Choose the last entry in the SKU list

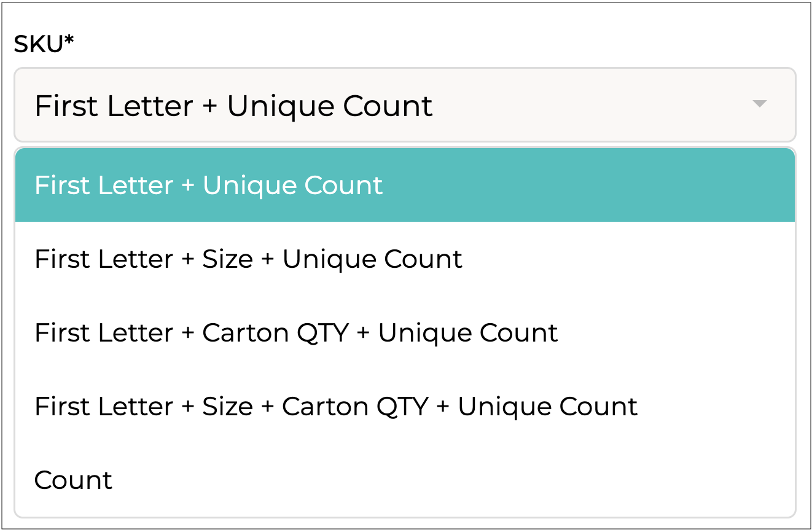tap(74, 480)
